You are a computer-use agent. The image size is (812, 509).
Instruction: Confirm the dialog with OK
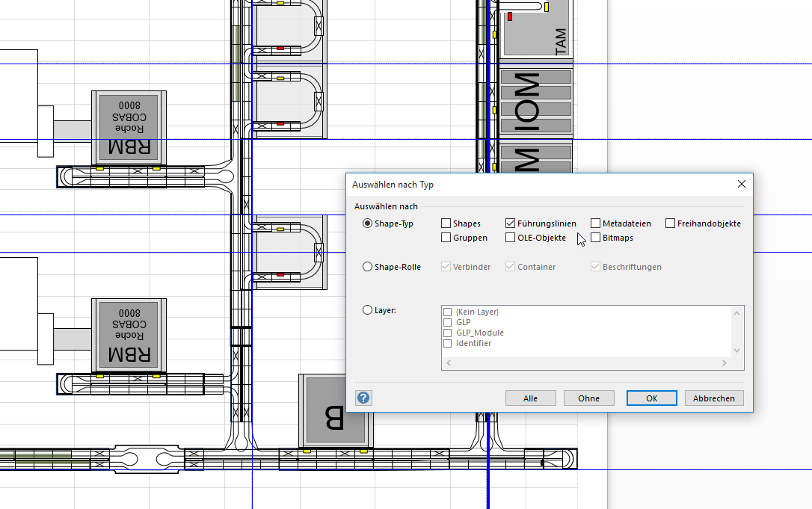(x=651, y=398)
